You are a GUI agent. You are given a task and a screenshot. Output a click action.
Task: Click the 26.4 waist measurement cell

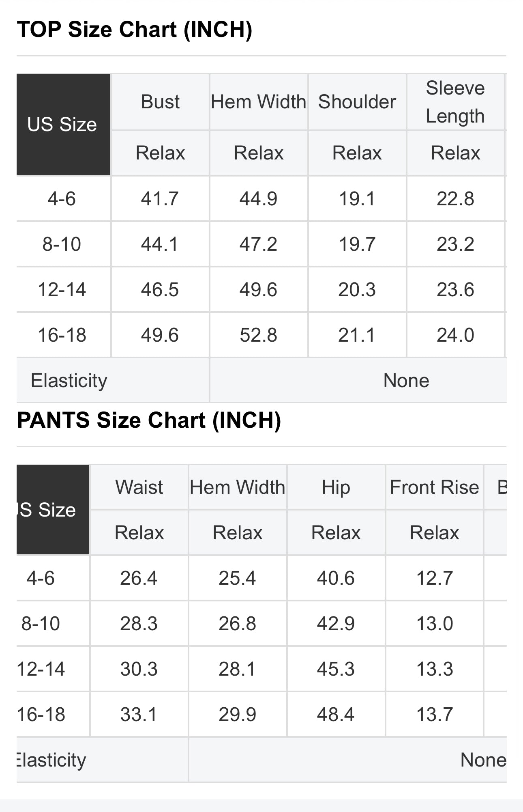coord(139,578)
